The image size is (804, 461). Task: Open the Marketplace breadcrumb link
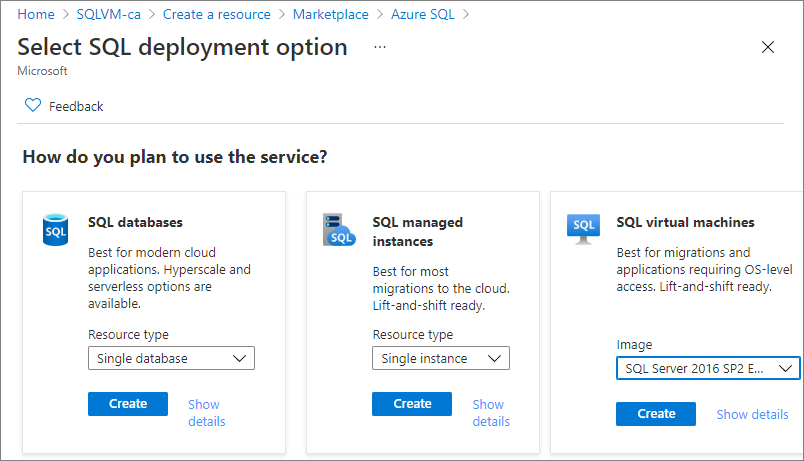coord(331,14)
